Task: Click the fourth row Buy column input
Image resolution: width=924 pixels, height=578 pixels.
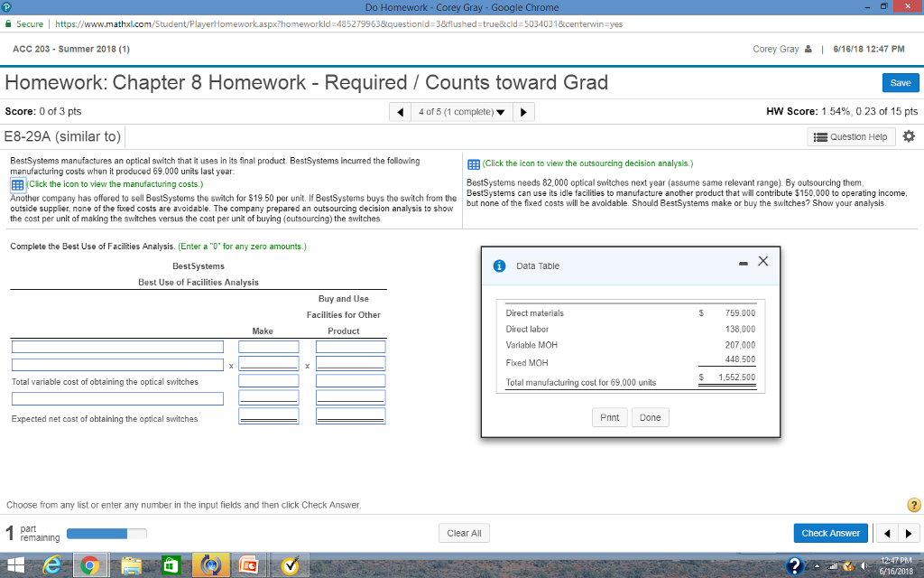Action: [x=351, y=398]
